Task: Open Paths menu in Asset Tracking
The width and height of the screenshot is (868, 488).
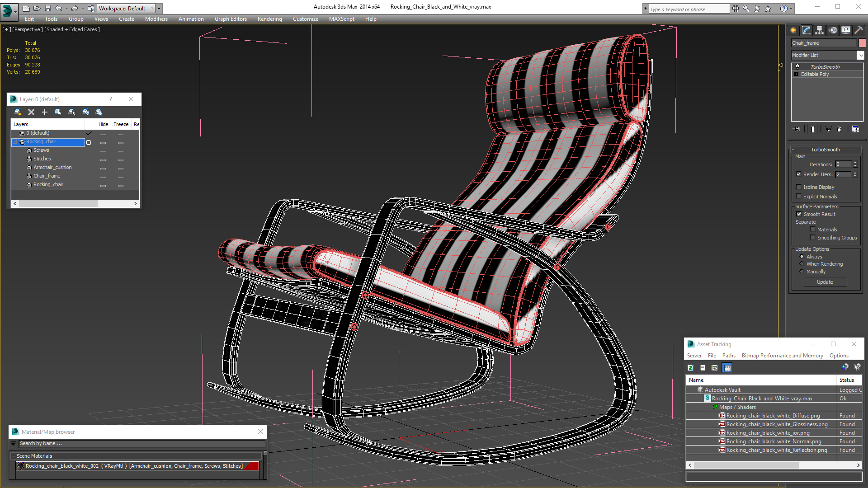Action: [729, 356]
